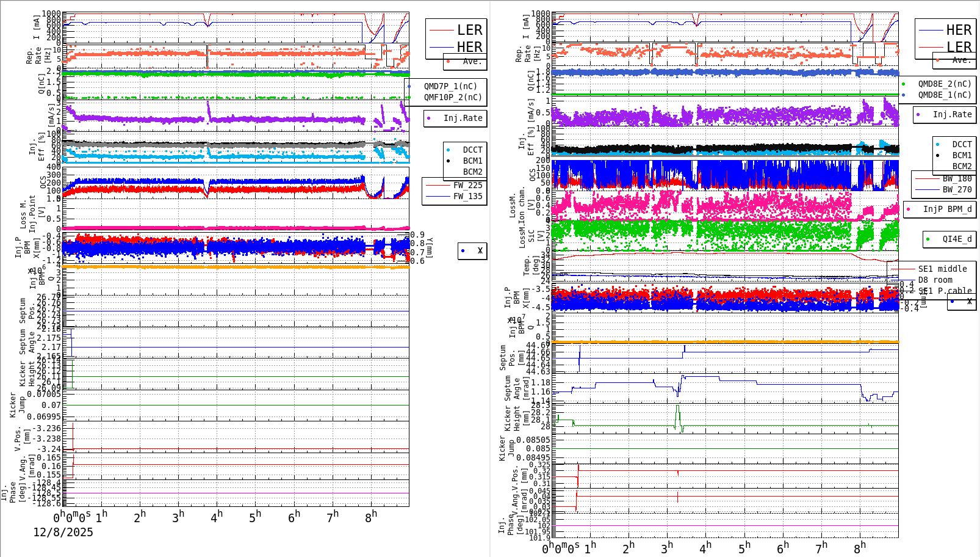Click the QMD8E_1(nC) legend entry

945,95
